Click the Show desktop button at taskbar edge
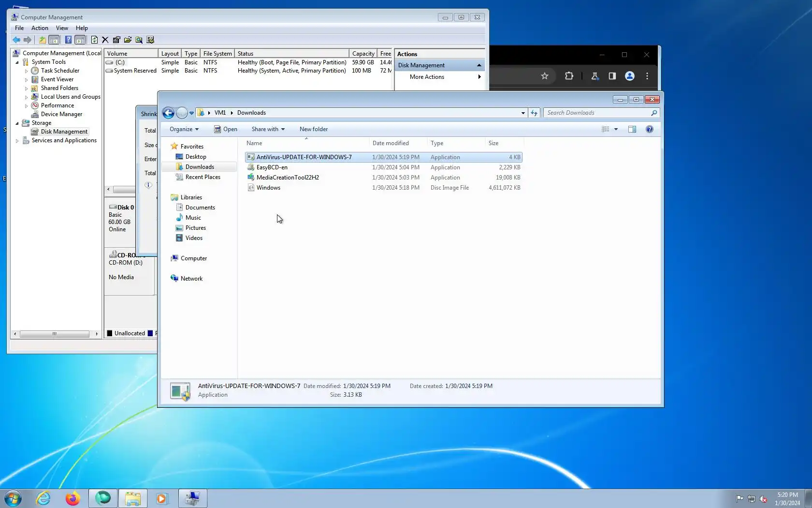 [808, 498]
